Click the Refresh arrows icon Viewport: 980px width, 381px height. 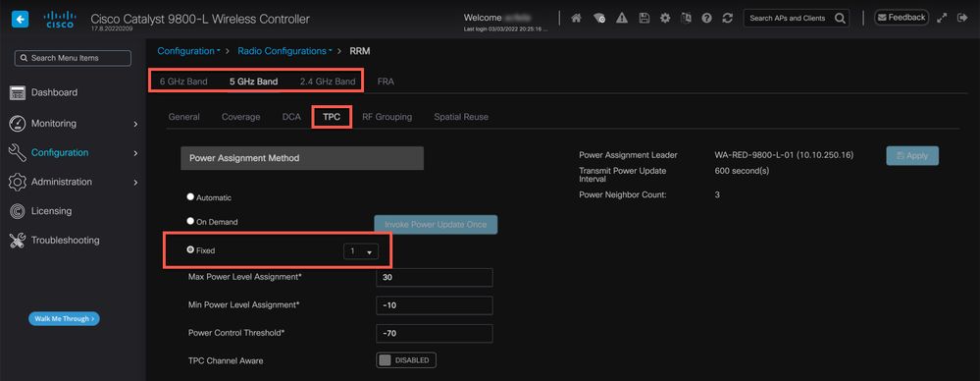point(727,19)
